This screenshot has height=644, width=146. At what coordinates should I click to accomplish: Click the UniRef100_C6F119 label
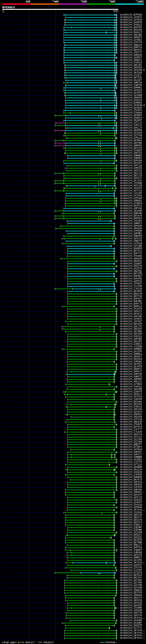coord(131,138)
